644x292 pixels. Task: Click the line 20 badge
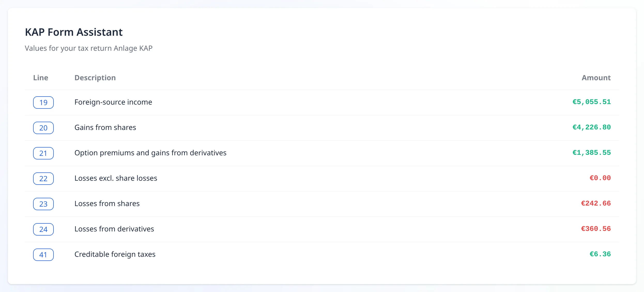point(43,128)
